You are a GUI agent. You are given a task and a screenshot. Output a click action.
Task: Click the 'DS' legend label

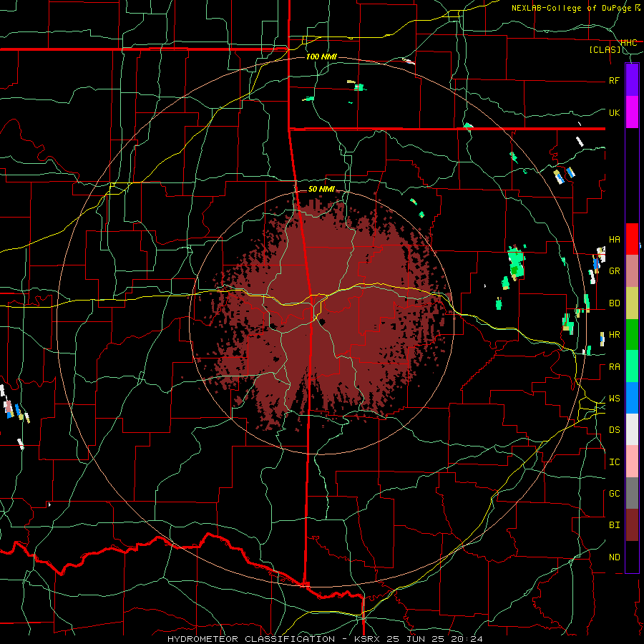point(614,430)
